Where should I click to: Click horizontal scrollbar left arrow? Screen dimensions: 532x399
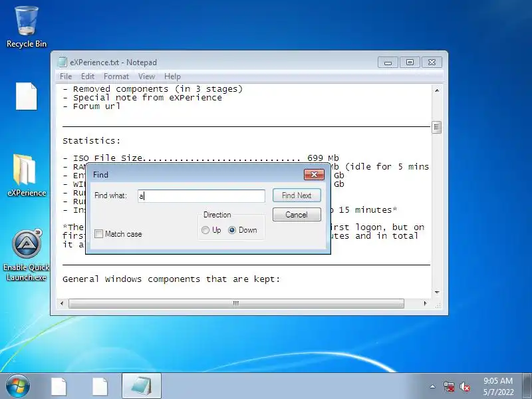tap(62, 303)
